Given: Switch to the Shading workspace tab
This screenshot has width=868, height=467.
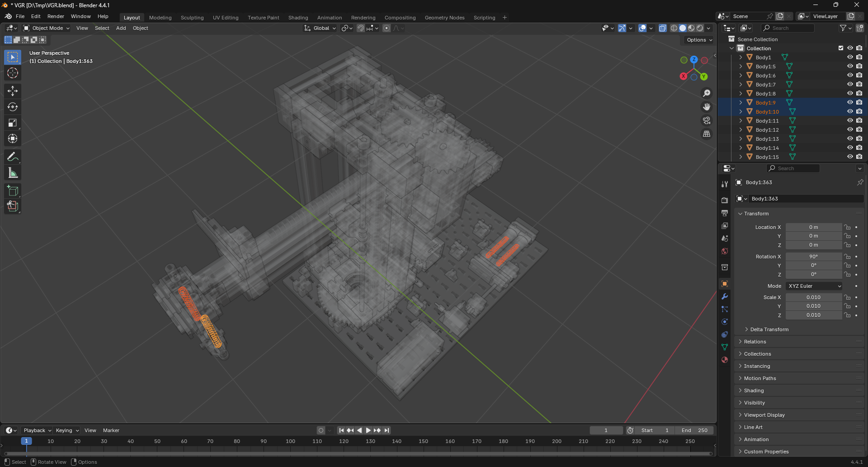Looking at the screenshot, I should tap(298, 18).
